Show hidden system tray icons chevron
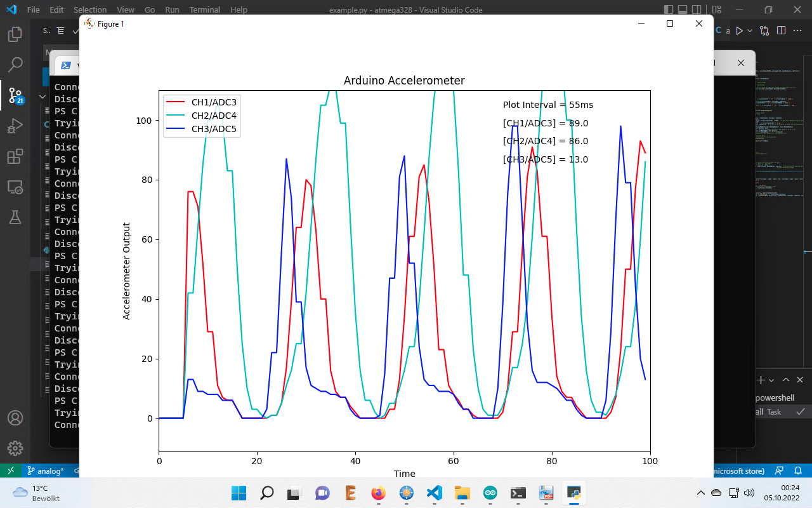 coord(700,493)
